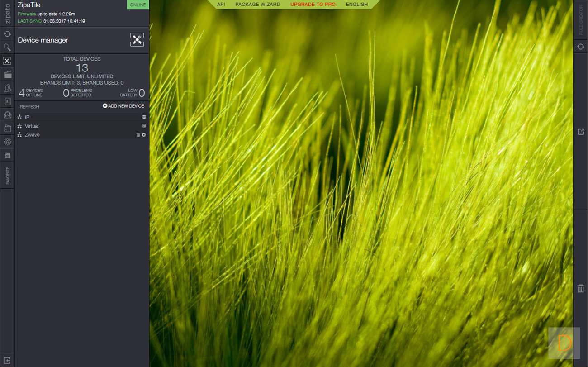This screenshot has width=588, height=367.
Task: Expand the IP network tree item
Action: point(20,117)
